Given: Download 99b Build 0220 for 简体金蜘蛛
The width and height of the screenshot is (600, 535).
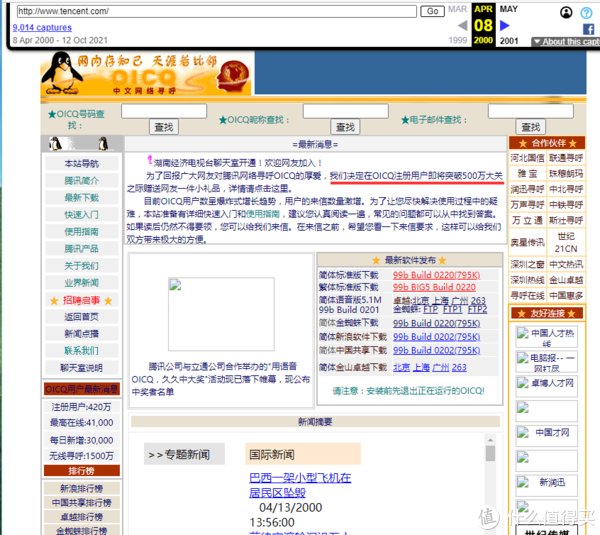Looking at the screenshot, I should 437,323.
